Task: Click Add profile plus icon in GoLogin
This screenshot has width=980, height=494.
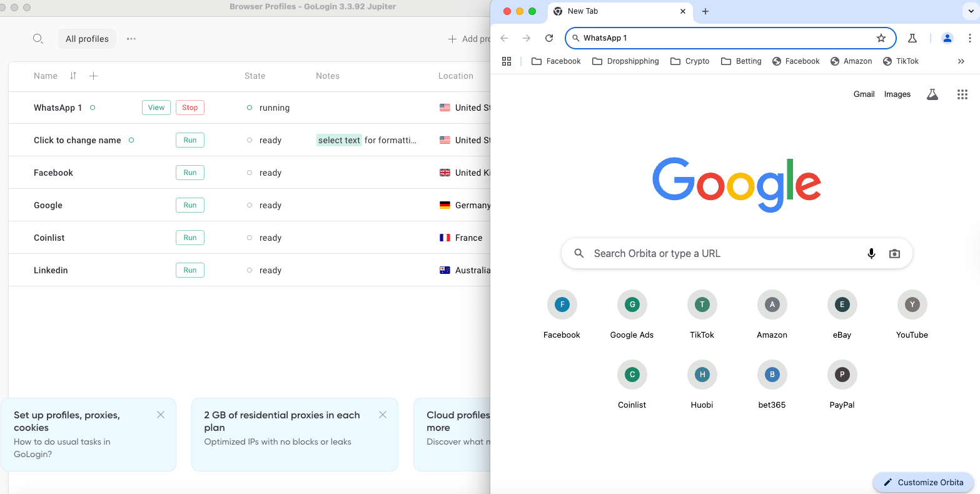Action: [452, 39]
